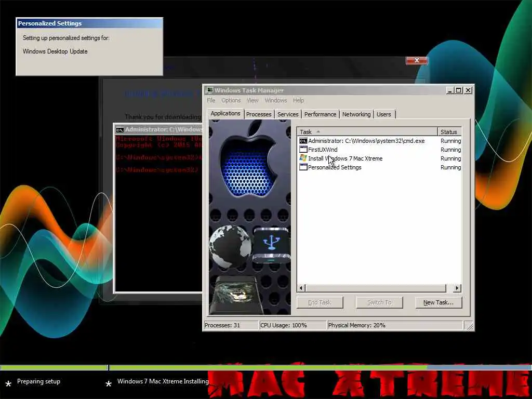The height and width of the screenshot is (399, 532).
Task: Select the Personalized Settings task icon
Action: tap(303, 167)
